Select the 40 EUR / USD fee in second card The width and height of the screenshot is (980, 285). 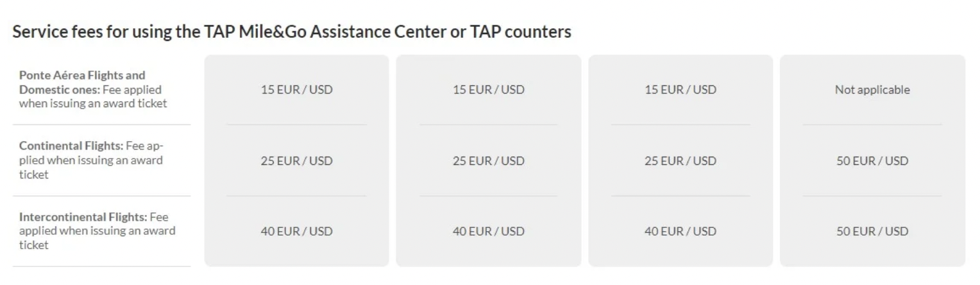coord(488,231)
